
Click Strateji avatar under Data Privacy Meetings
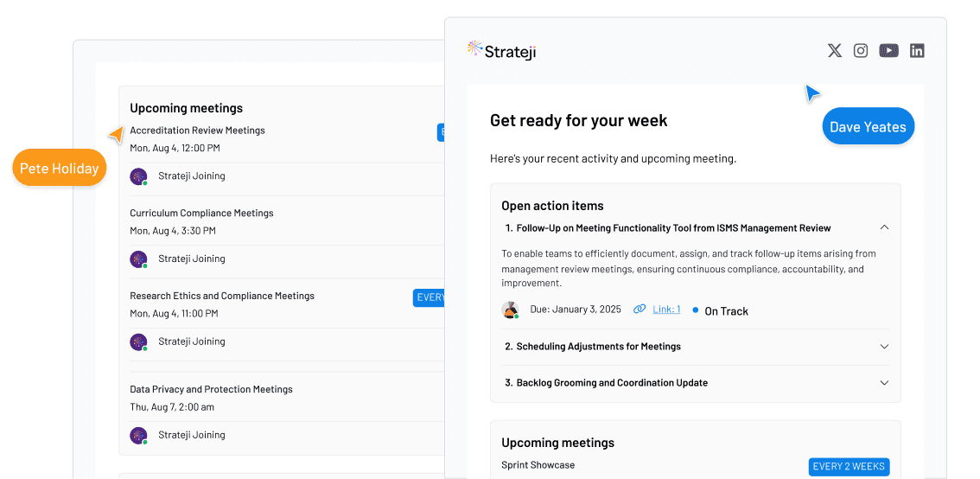click(x=139, y=435)
